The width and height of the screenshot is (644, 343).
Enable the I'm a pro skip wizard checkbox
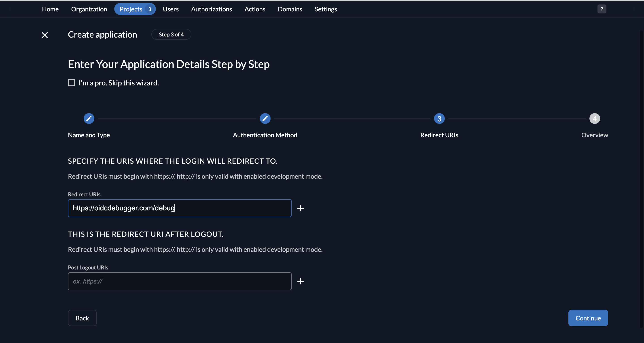[72, 83]
